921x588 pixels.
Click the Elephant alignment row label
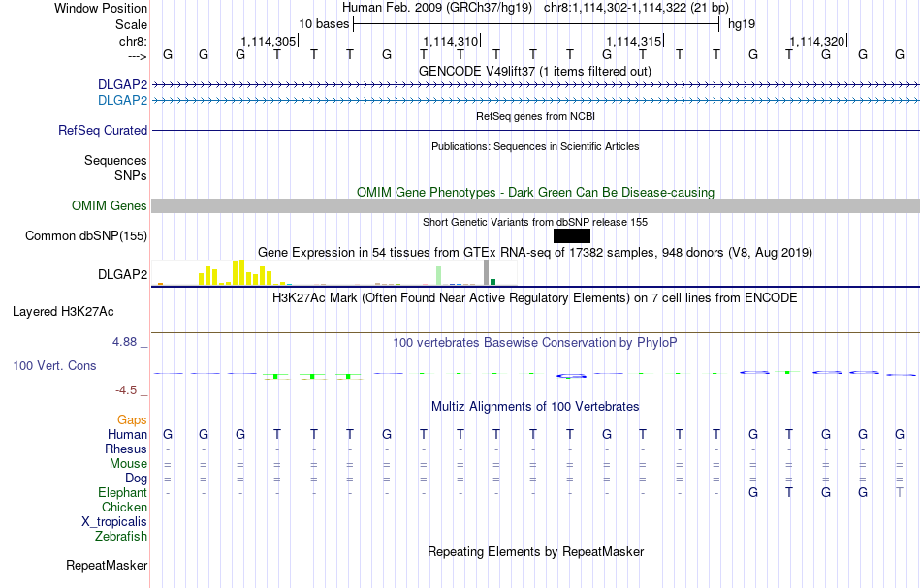[x=122, y=492]
